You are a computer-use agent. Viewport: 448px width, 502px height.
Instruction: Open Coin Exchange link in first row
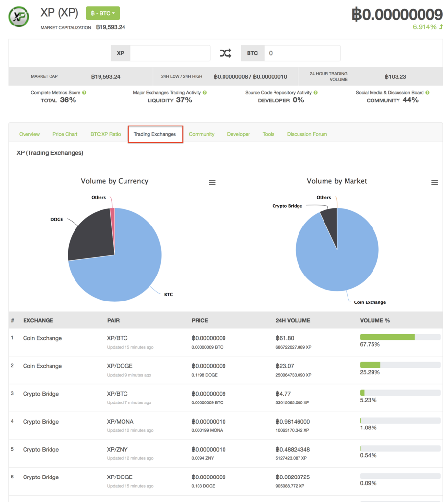click(x=42, y=338)
